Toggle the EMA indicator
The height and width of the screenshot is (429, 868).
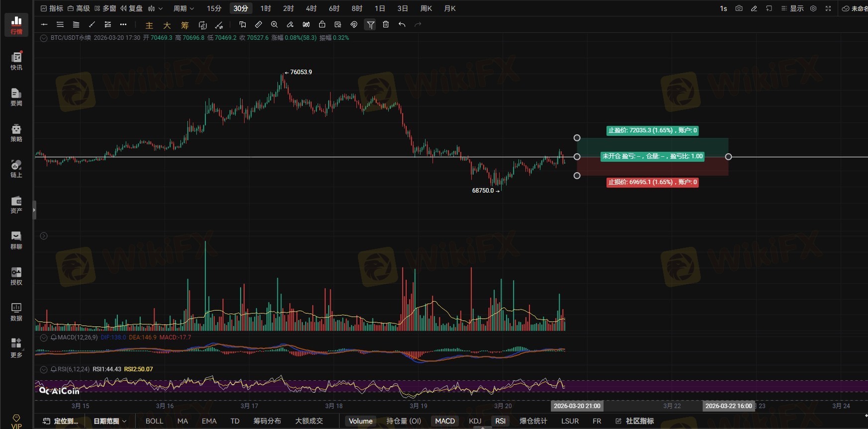tap(209, 421)
